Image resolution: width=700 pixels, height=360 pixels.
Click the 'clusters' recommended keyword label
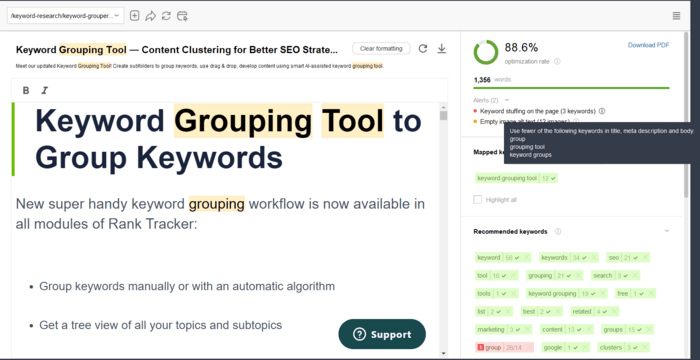pos(611,347)
